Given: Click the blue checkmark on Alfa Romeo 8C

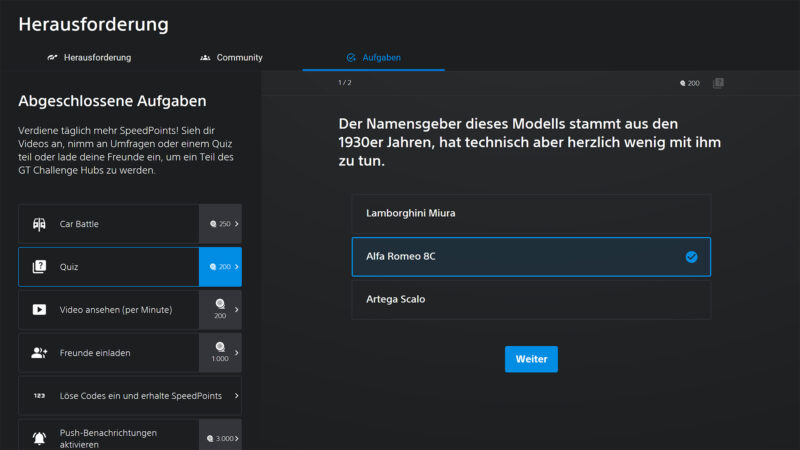Looking at the screenshot, I should 691,257.
